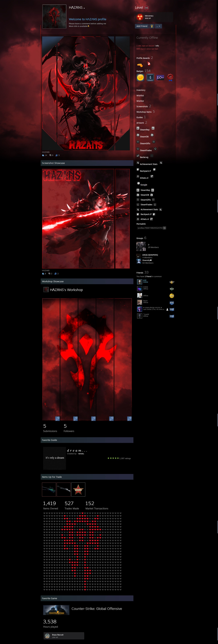
Task: Open the purple 10+ badge
Action: click(x=160, y=77)
